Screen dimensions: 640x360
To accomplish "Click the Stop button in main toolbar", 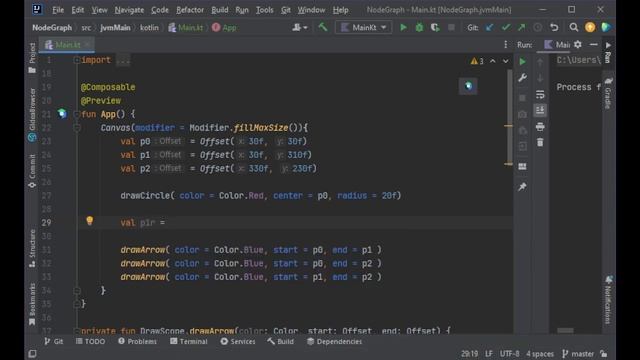I will (x=451, y=27).
